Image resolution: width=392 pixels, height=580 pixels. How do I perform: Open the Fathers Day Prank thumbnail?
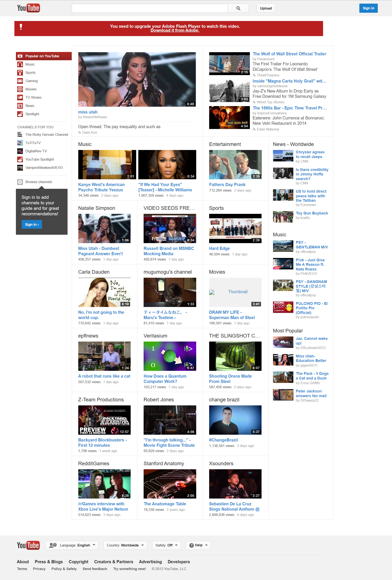click(235, 164)
